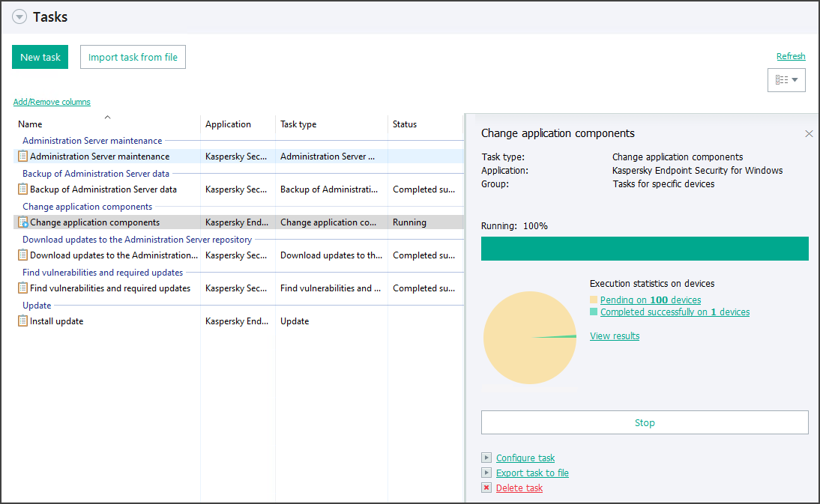Click the Task type column header
The image size is (820, 504).
[x=298, y=124]
